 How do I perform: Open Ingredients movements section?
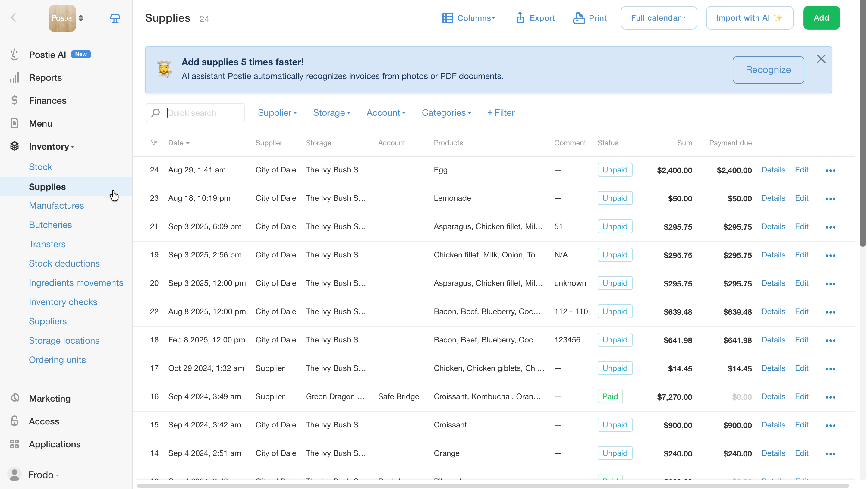(x=76, y=283)
